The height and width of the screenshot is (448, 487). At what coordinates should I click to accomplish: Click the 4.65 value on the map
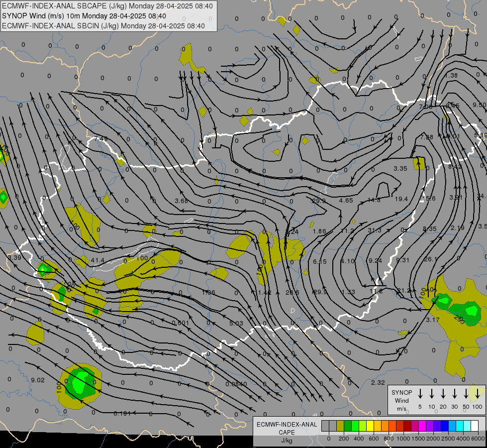click(346, 200)
